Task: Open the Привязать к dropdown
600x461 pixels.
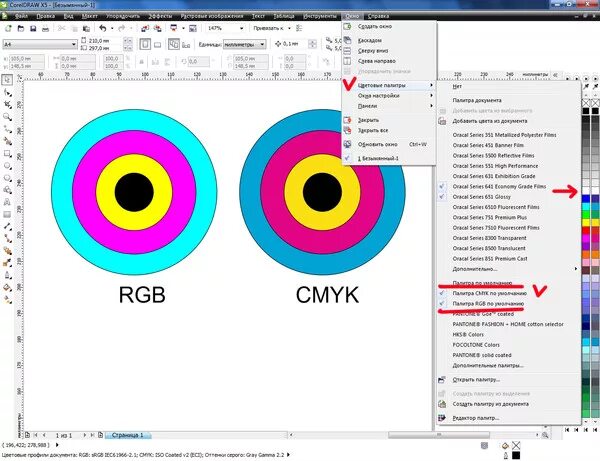Action: [x=289, y=28]
